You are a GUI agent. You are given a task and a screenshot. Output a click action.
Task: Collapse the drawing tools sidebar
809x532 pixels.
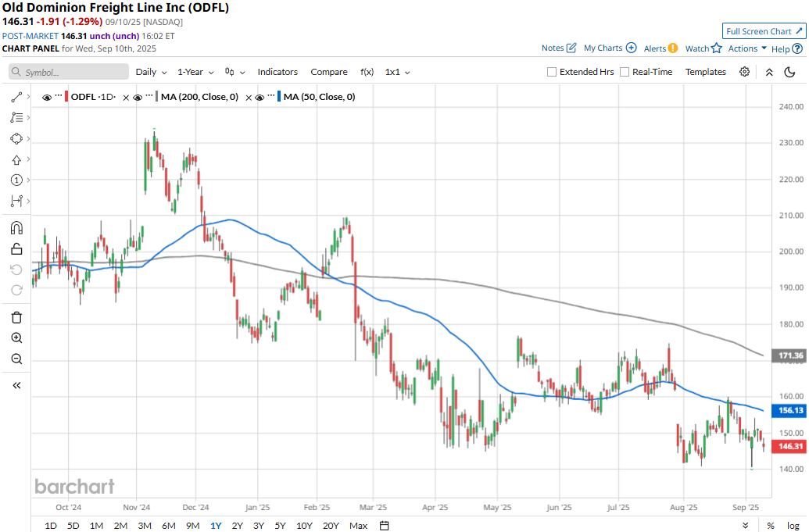pos(16,386)
